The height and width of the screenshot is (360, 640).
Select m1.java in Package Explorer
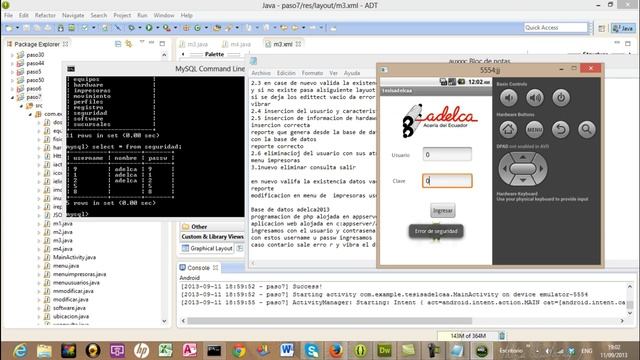[x=62, y=224]
